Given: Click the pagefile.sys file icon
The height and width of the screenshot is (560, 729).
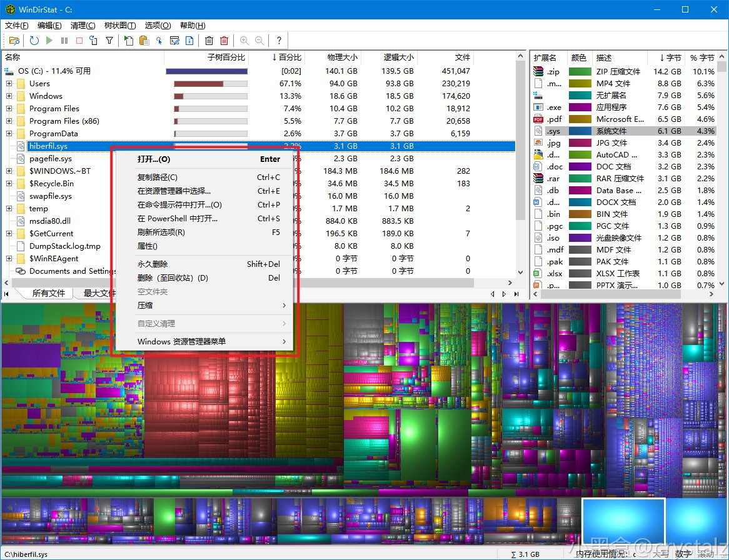Looking at the screenshot, I should pyautogui.click(x=21, y=159).
